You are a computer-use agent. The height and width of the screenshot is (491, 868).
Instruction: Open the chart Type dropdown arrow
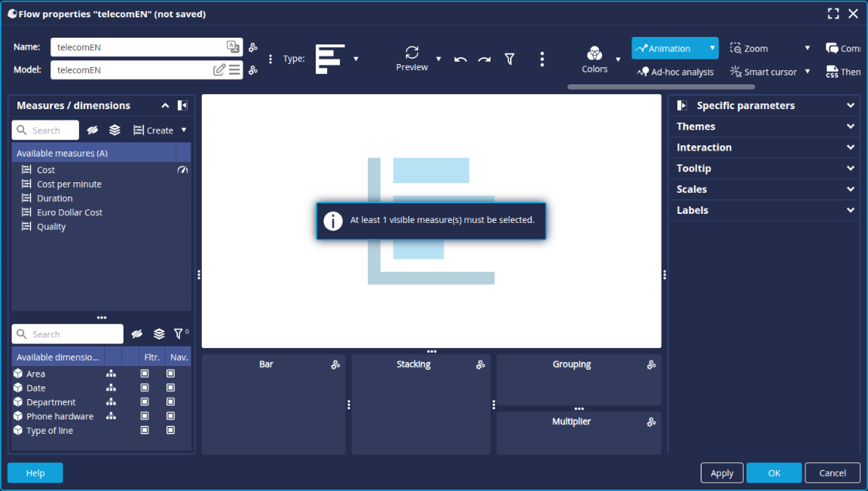click(x=356, y=59)
